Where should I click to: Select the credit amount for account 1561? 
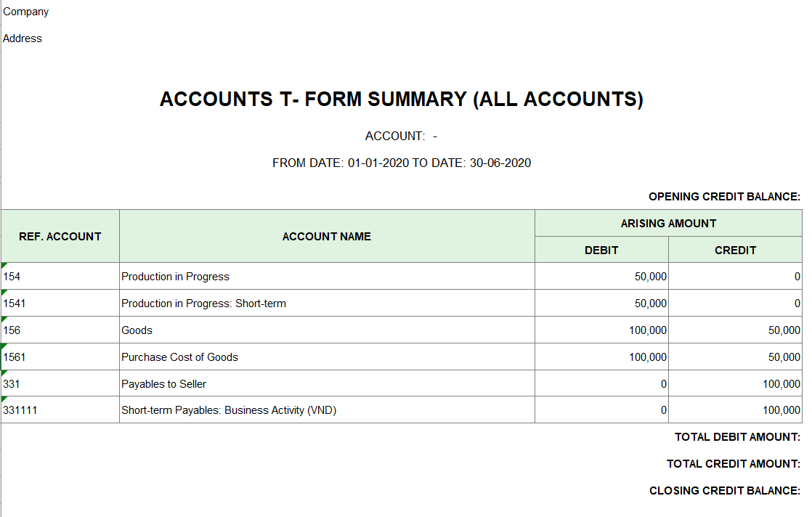pyautogui.click(x=735, y=357)
